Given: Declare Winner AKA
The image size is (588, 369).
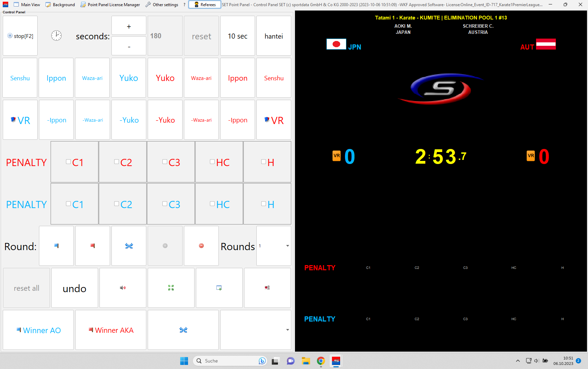Looking at the screenshot, I should pos(111,330).
